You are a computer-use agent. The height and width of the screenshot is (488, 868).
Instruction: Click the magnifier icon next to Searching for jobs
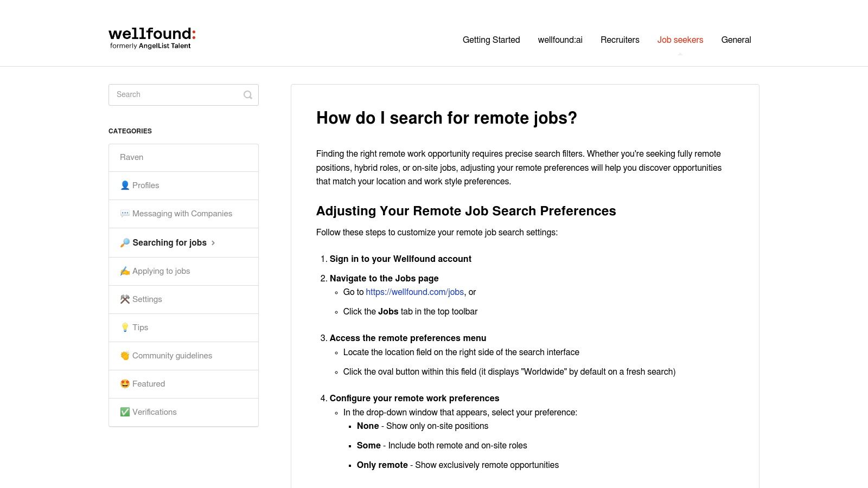coord(124,242)
